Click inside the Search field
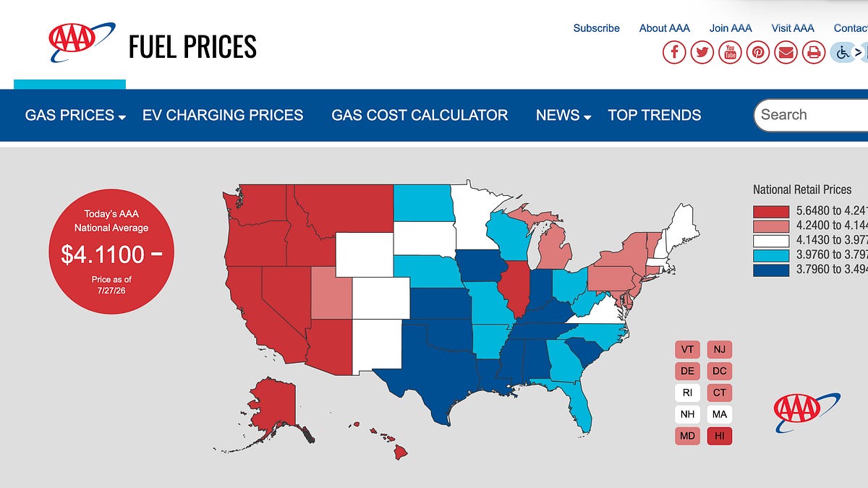 811,115
